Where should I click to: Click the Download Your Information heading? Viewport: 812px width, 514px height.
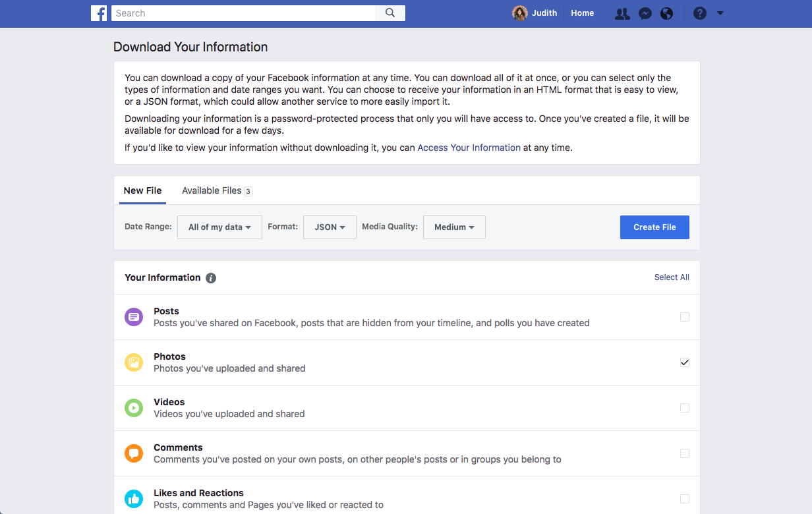190,47
